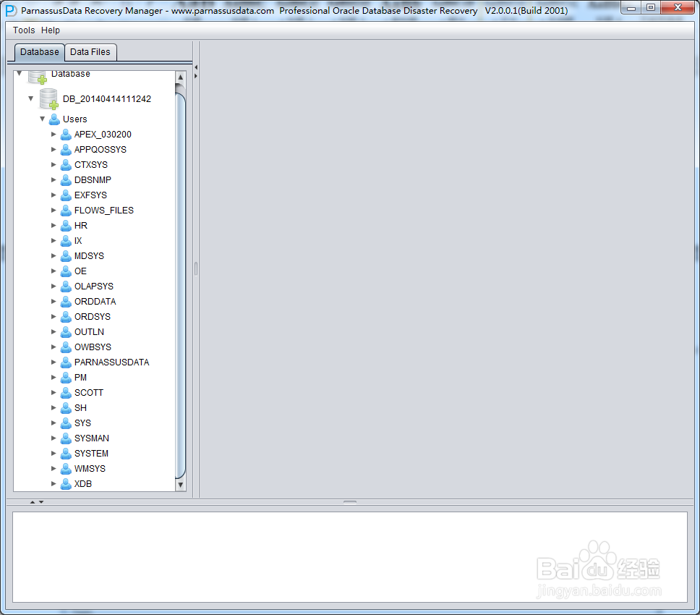Expand the HR schema node
700x615 pixels.
(54, 226)
